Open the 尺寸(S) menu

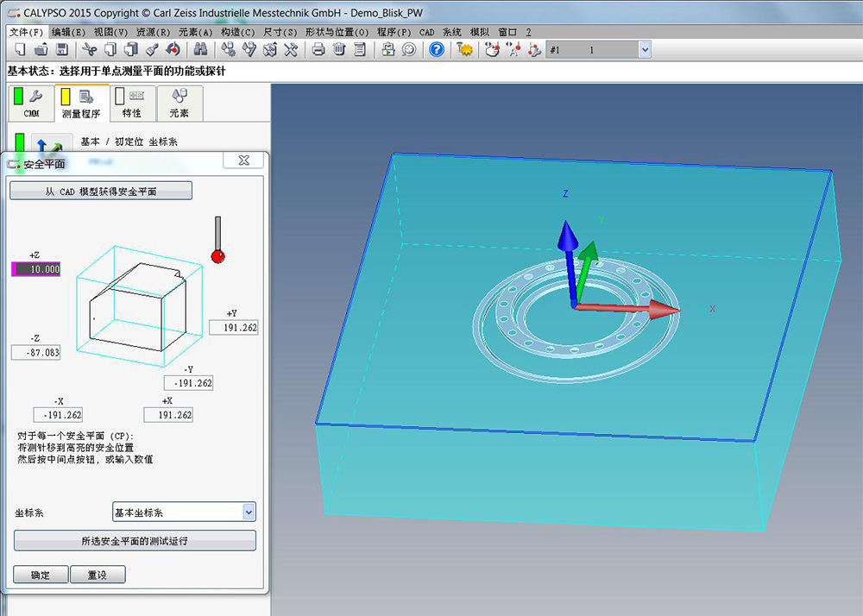tap(280, 32)
